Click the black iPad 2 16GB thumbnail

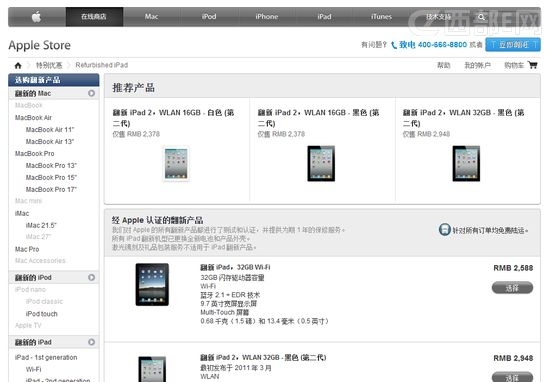tap(321, 164)
